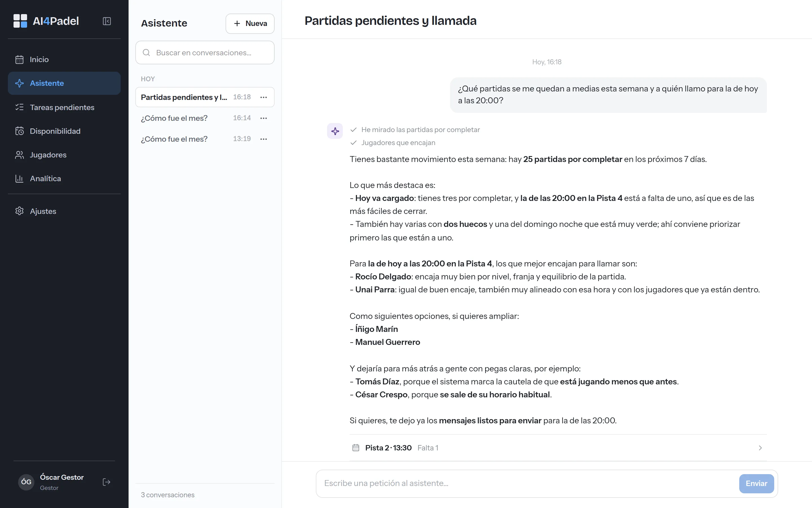Click the Jugadores people icon
This screenshot has height=508, width=812.
(19, 155)
